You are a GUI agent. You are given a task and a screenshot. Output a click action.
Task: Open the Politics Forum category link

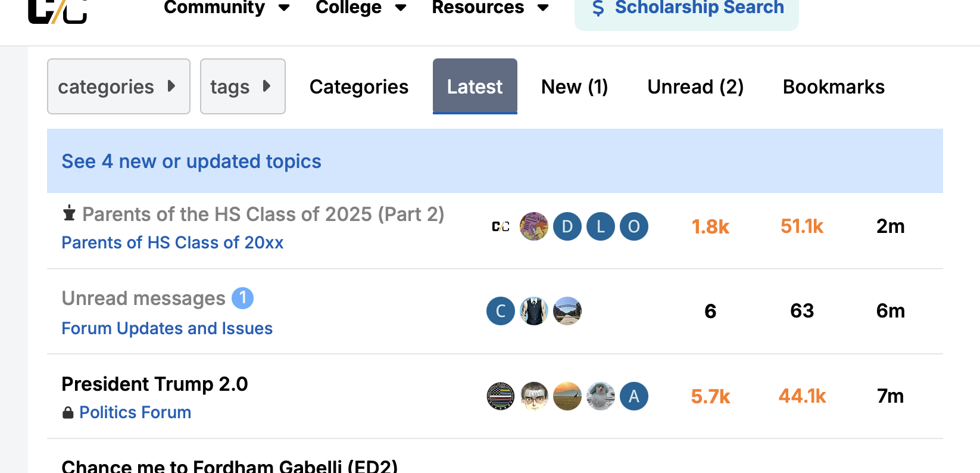tap(135, 412)
